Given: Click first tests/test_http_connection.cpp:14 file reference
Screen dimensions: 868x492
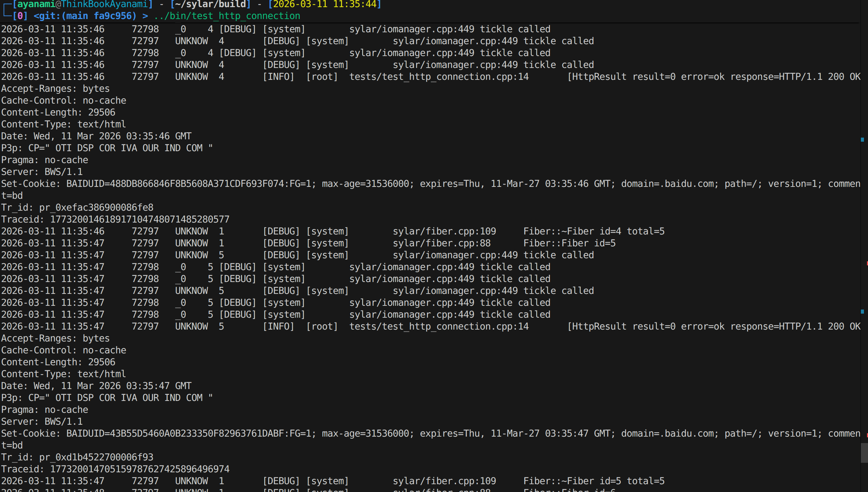Looking at the screenshot, I should coord(439,77).
